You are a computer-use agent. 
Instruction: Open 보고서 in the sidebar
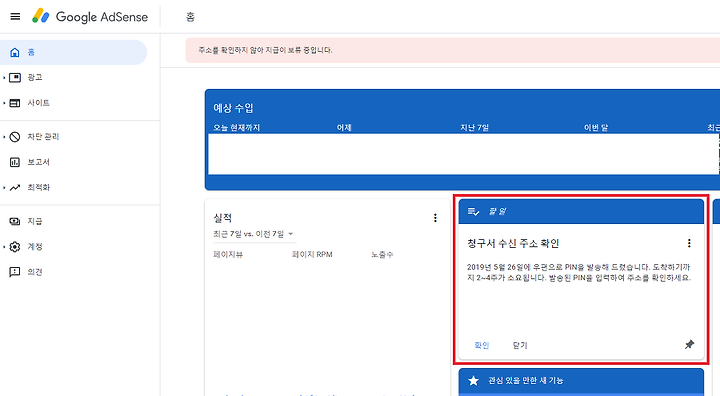coord(39,162)
